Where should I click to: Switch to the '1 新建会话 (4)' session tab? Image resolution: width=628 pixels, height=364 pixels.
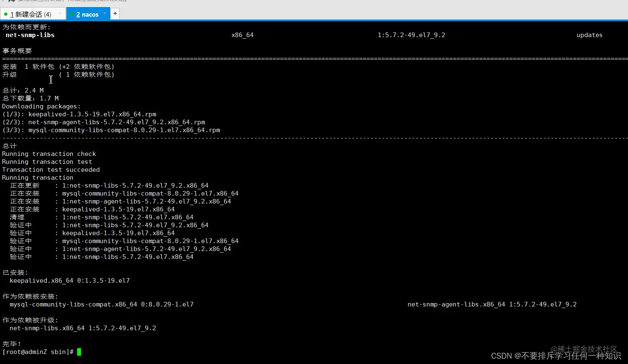[x=30, y=14]
